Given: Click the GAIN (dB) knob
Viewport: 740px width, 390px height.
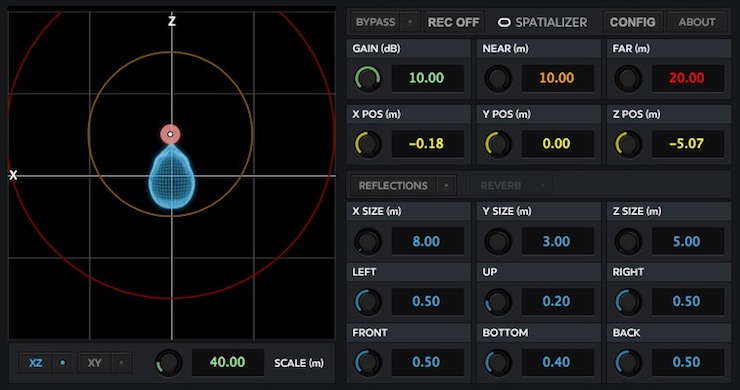Looking at the screenshot, I should pyautogui.click(x=368, y=78).
